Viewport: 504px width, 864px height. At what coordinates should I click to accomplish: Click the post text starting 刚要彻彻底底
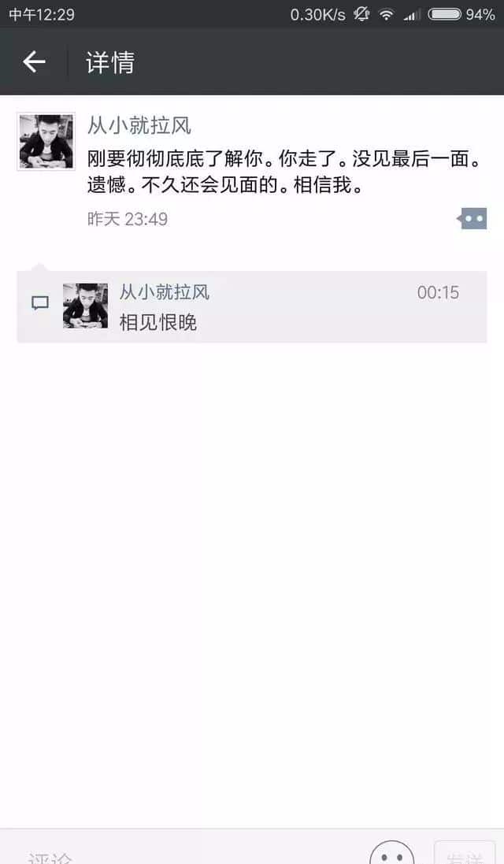[284, 172]
